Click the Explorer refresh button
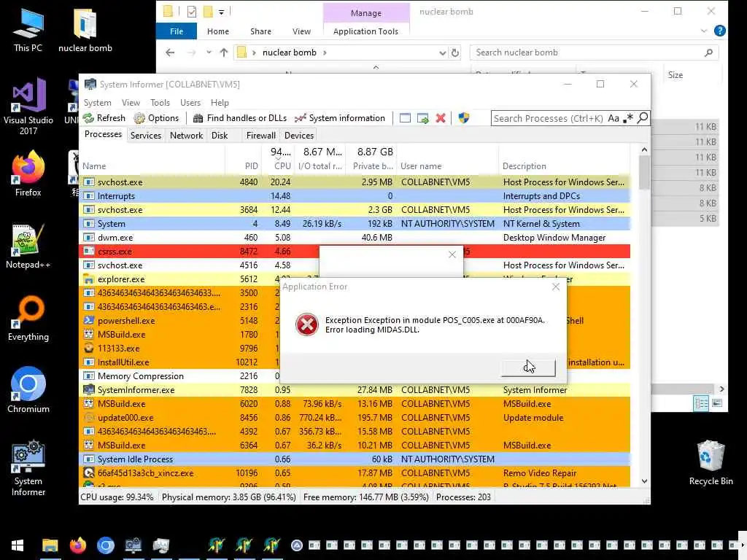 point(455,52)
